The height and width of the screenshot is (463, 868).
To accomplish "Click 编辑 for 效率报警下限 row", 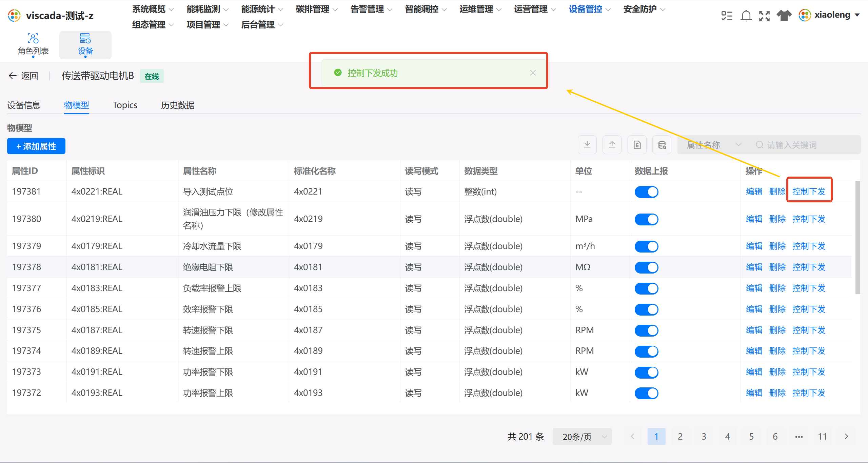I will (754, 309).
